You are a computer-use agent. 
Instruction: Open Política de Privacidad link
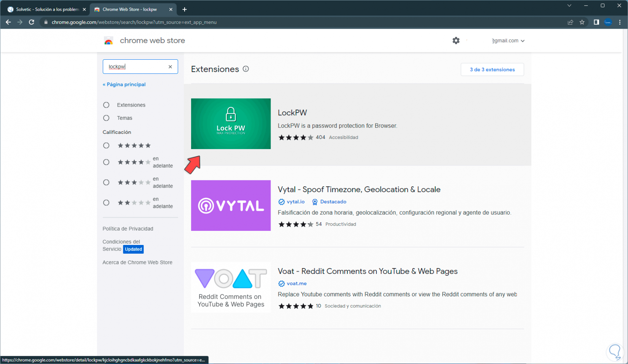128,229
